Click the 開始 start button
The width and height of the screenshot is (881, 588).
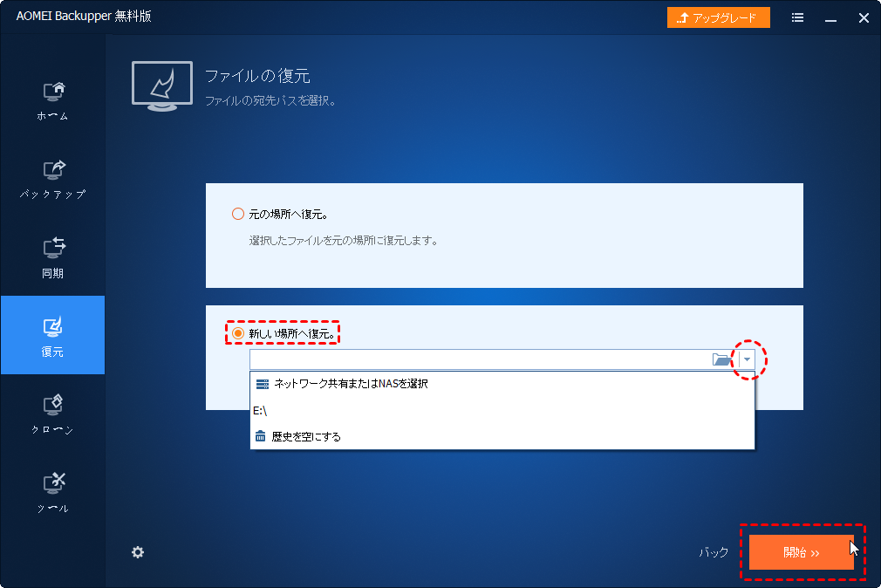pyautogui.click(x=802, y=552)
